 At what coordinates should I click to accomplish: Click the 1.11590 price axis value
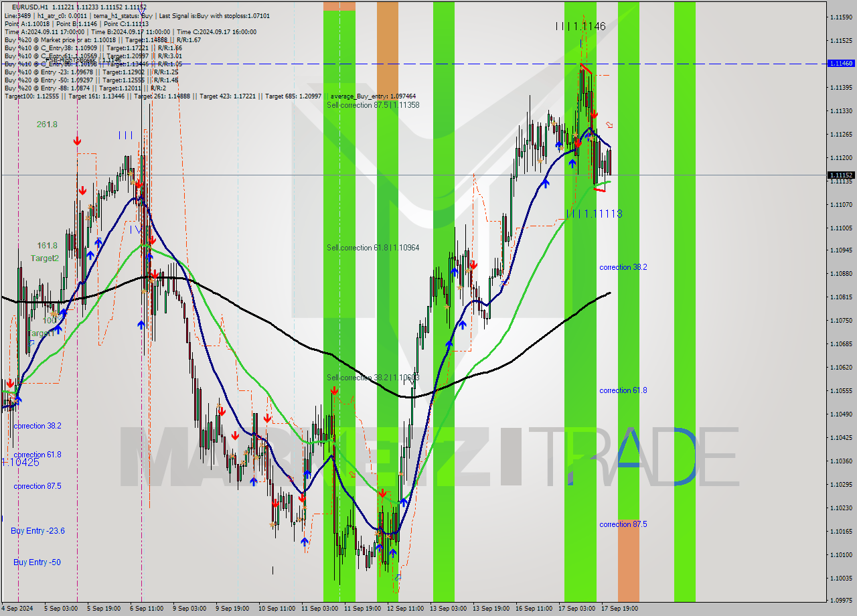click(x=841, y=17)
